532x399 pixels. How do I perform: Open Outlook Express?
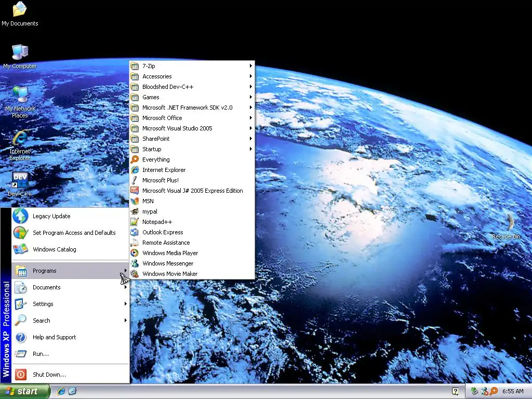192,232
